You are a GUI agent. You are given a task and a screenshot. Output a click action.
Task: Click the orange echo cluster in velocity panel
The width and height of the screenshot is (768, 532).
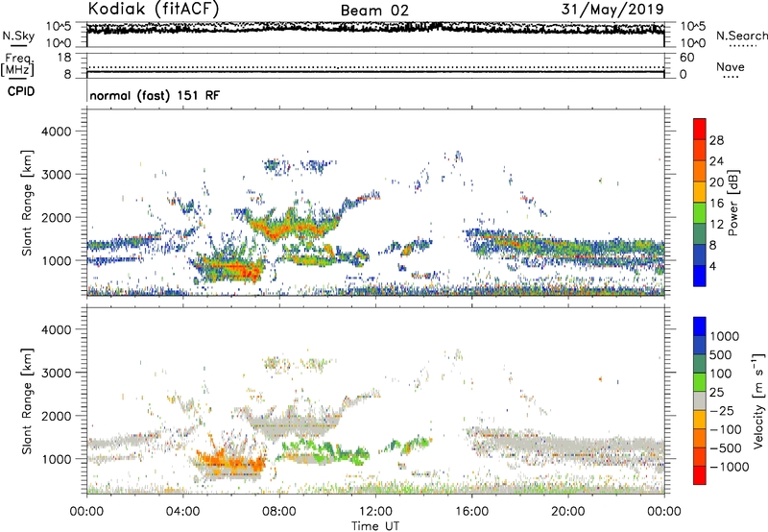(230, 462)
